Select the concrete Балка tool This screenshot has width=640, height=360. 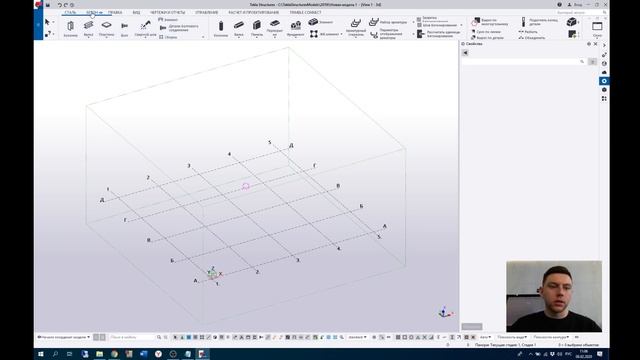pyautogui.click(x=239, y=29)
